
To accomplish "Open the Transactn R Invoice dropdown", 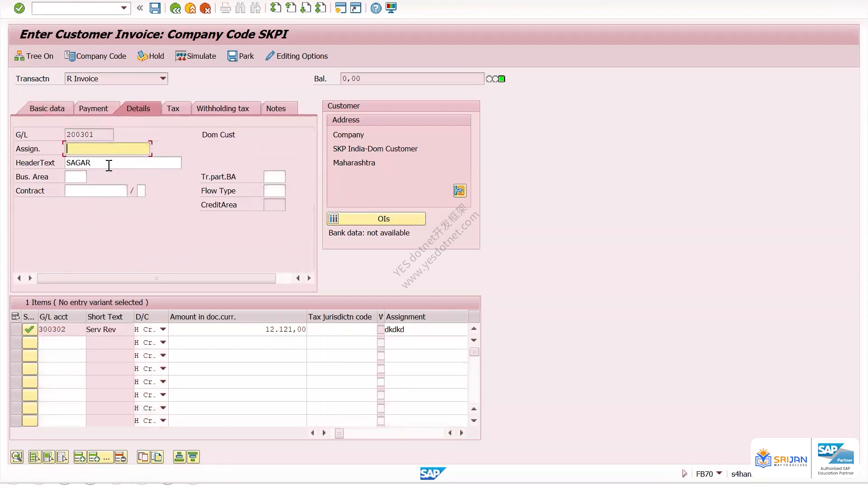I will pyautogui.click(x=163, y=79).
